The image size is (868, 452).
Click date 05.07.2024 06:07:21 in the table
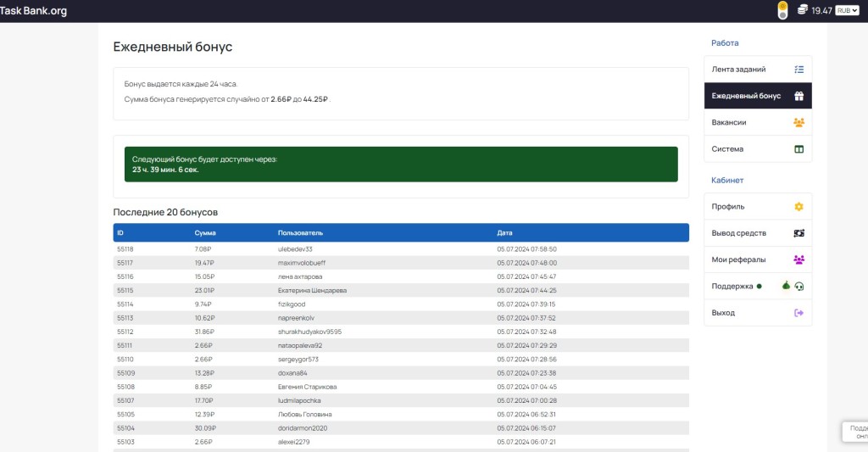click(x=526, y=442)
